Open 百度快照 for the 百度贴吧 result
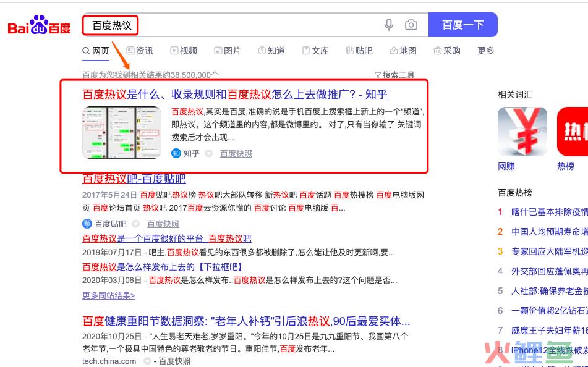Screen dimensions: 588x367 pos(163,224)
